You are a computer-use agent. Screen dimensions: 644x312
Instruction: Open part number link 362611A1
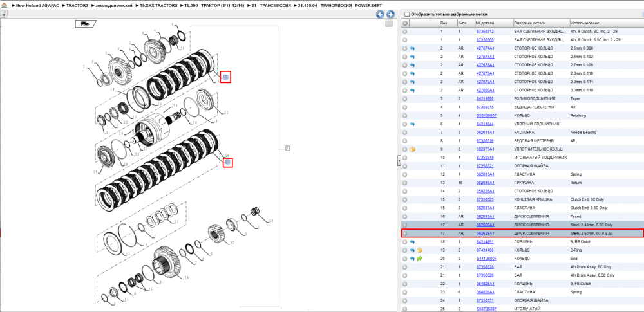point(486,132)
